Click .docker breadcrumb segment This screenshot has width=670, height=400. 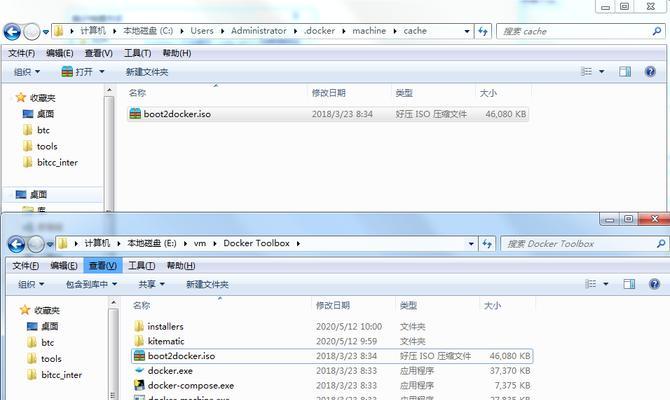(320, 31)
